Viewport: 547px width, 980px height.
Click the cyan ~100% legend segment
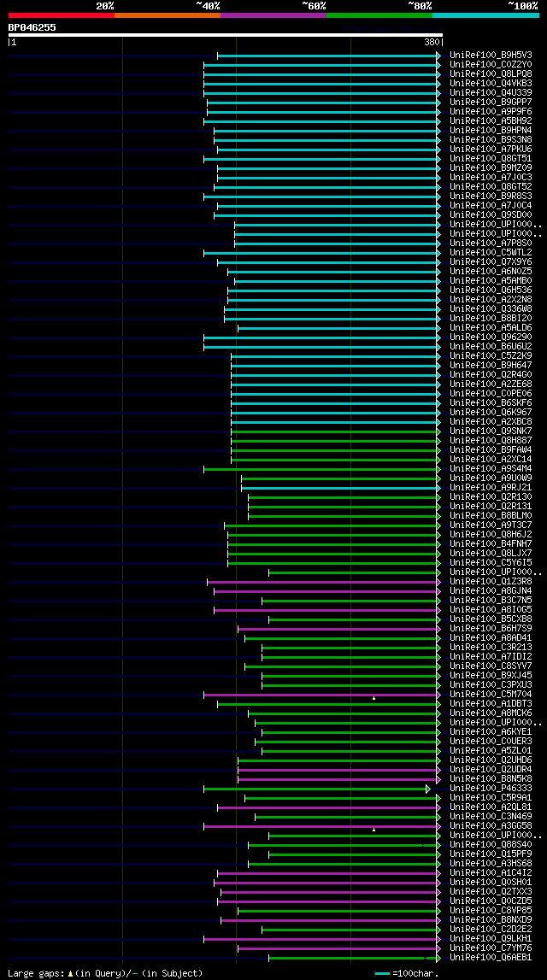point(485,15)
